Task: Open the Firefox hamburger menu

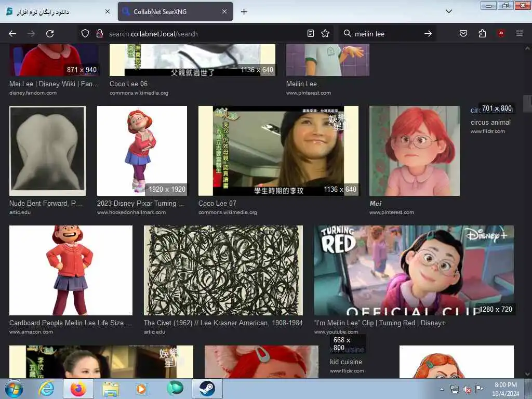Action: [520, 33]
